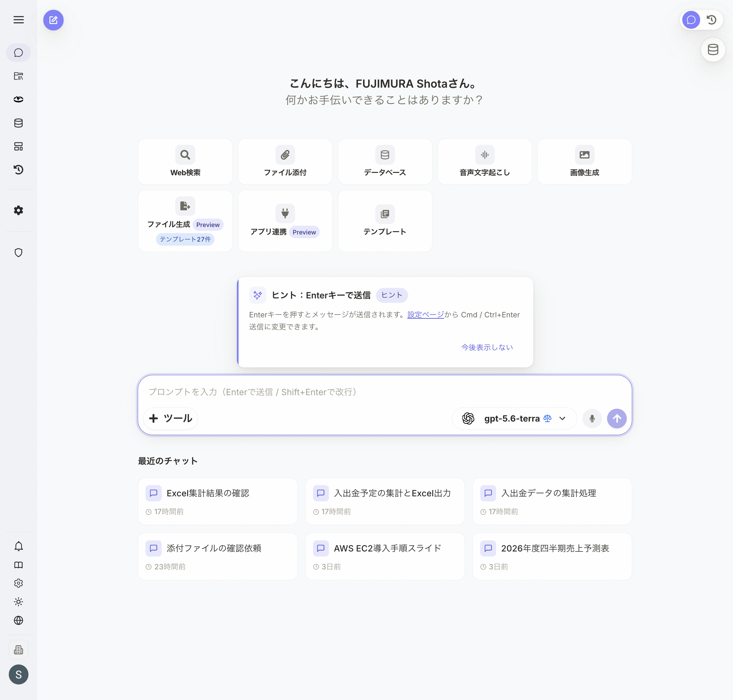Toggle microphone voice input
This screenshot has width=733, height=700.
point(592,418)
